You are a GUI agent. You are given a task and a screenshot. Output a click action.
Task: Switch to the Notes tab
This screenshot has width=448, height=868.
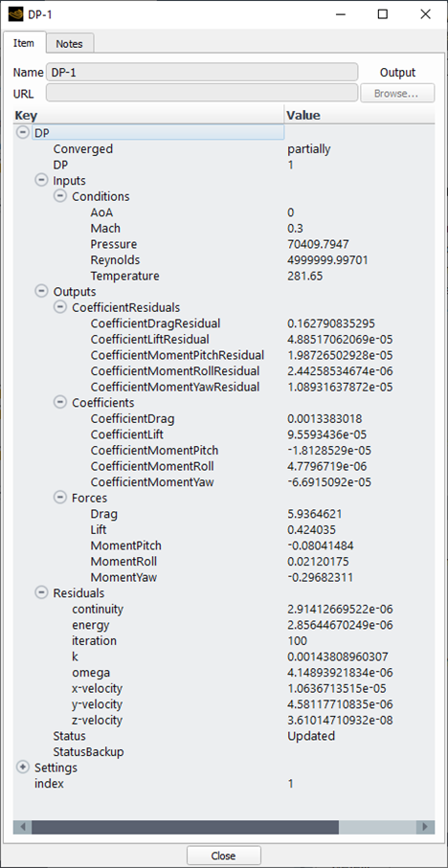pos(69,44)
